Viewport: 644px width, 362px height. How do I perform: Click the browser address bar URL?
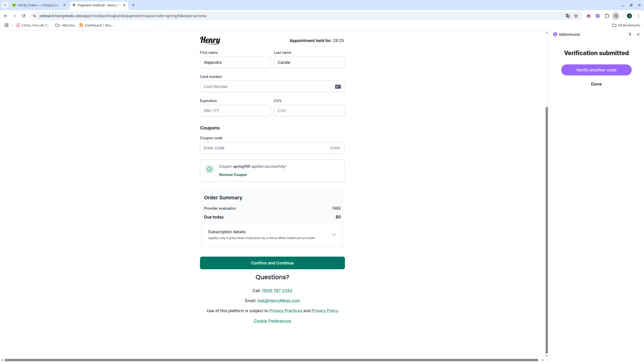[123, 16]
